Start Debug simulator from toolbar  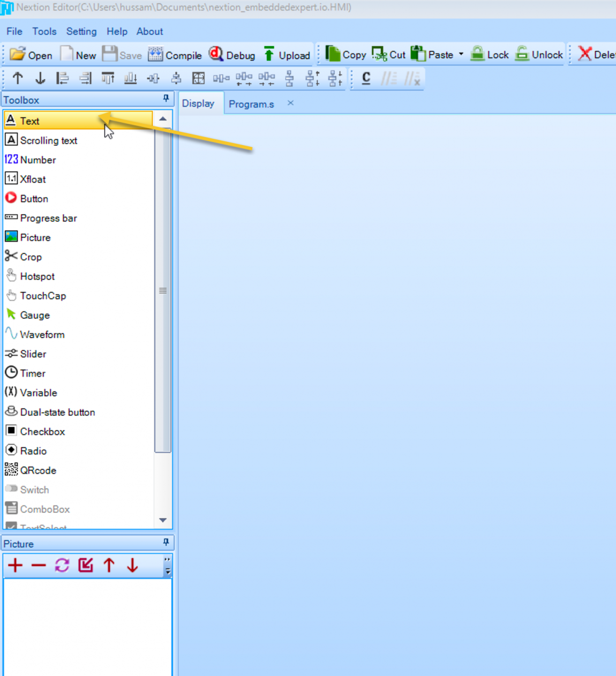216,55
